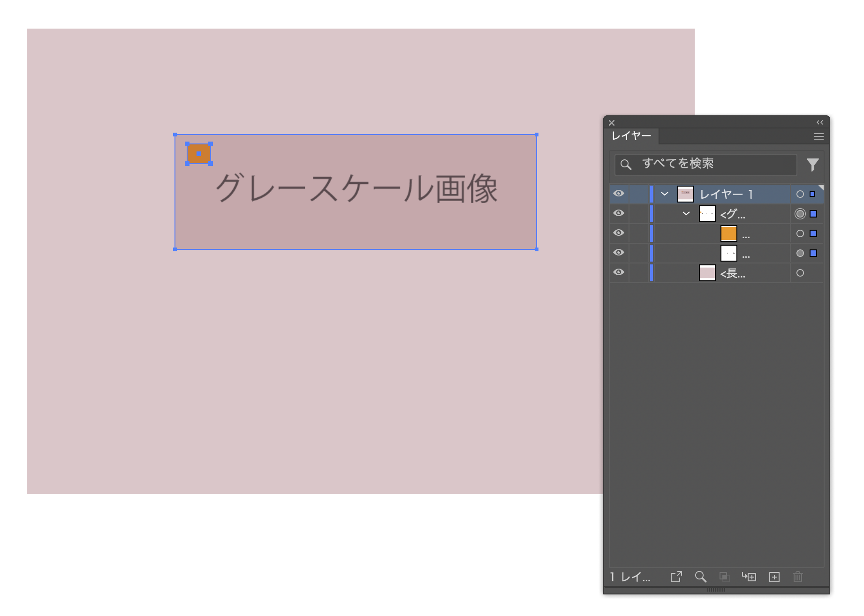This screenshot has height=616, width=864.
Task: Collapse レイヤー 1 with its chevron
Action: [x=665, y=194]
